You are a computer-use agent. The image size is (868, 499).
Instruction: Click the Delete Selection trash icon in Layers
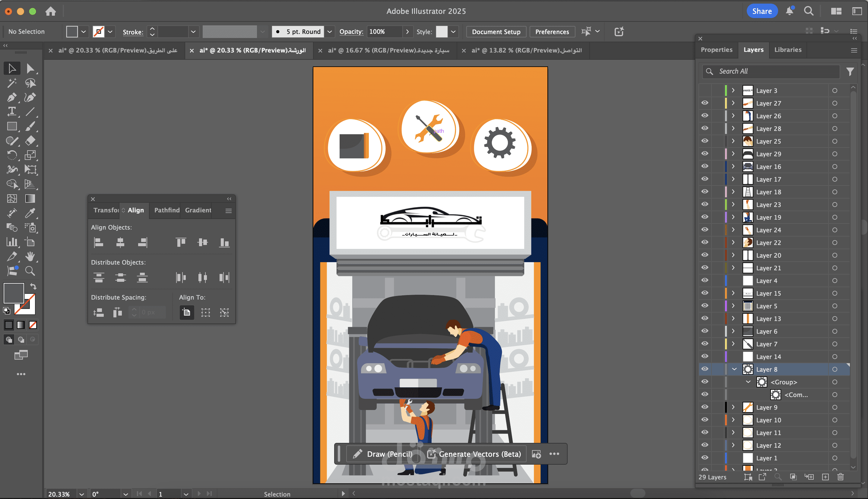(x=840, y=477)
